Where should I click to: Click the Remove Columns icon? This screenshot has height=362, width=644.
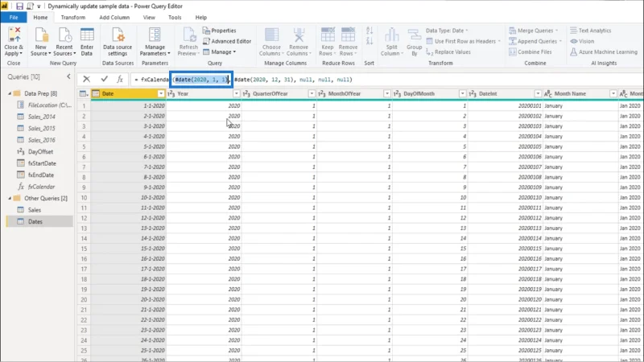[299, 35]
